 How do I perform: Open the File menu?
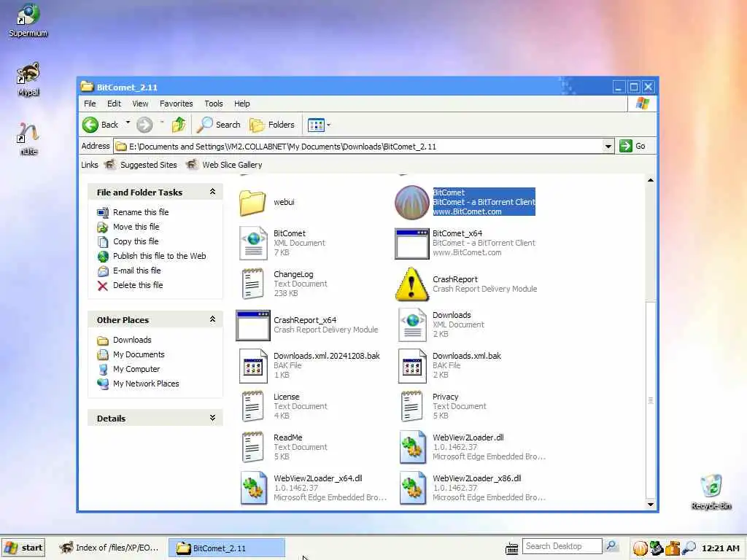click(90, 104)
